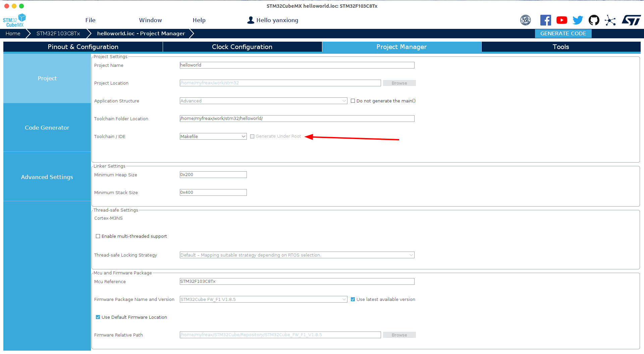Open the YouTube icon link
This screenshot has width=644, height=354.
(562, 20)
